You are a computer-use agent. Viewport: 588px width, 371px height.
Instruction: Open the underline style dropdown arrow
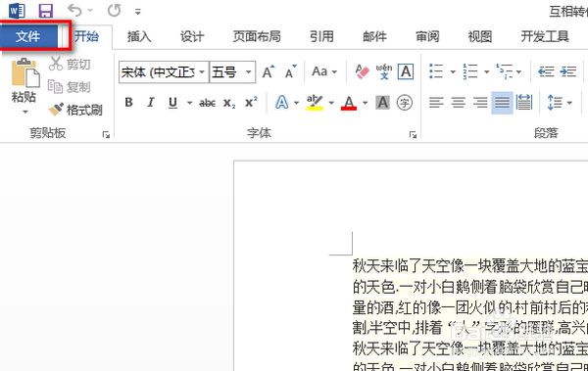coord(190,103)
